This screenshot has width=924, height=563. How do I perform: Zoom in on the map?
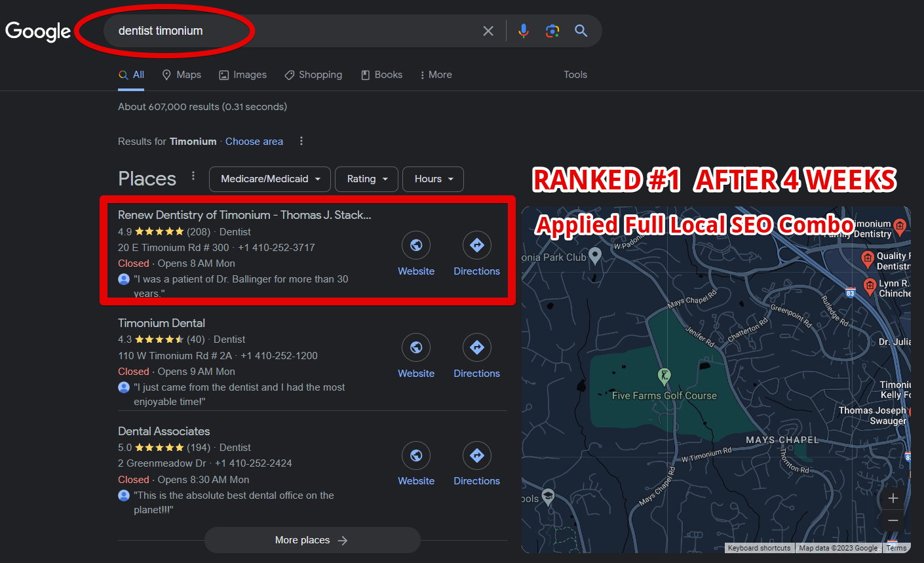point(893,498)
